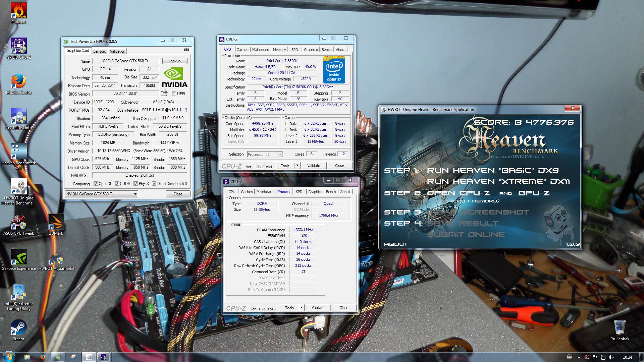Click the touch keyboard tray icon
Viewport: 644px width, 362px height.
click(x=569, y=357)
